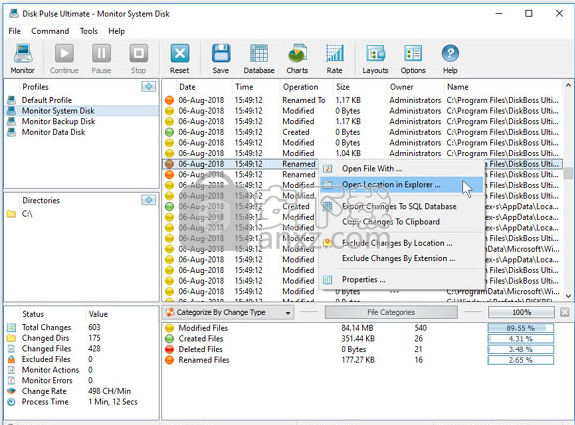Click the Total Changes status icon
575x425 pixels.
click(x=11, y=327)
